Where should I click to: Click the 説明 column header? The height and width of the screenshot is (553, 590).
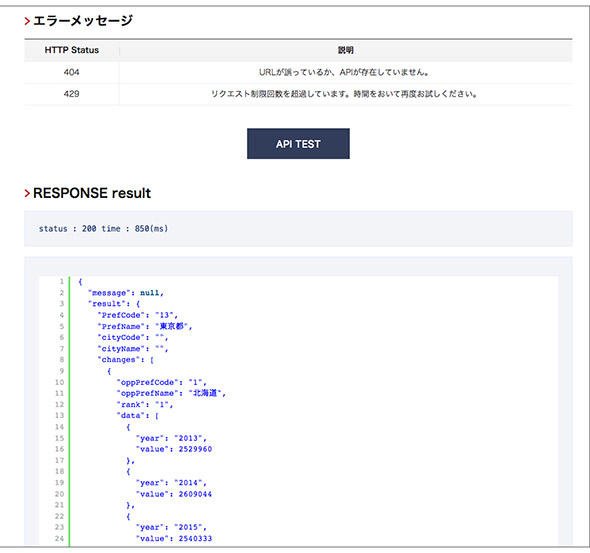coord(345,50)
